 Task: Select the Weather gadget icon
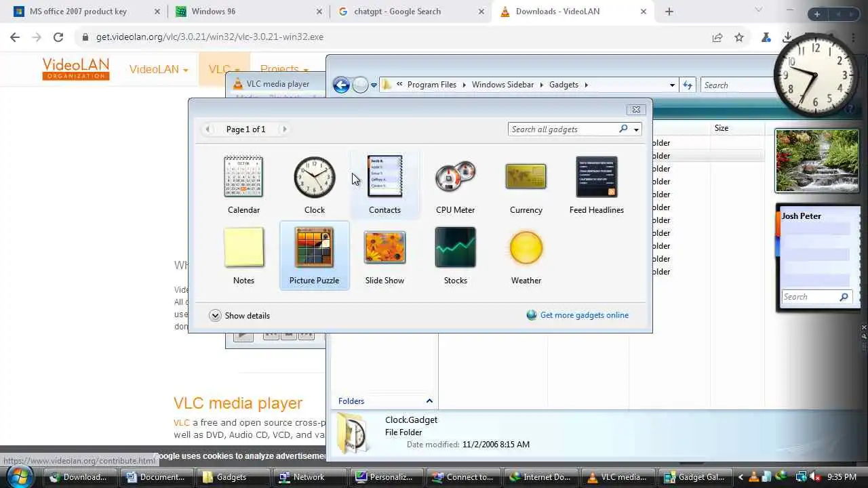pyautogui.click(x=526, y=247)
